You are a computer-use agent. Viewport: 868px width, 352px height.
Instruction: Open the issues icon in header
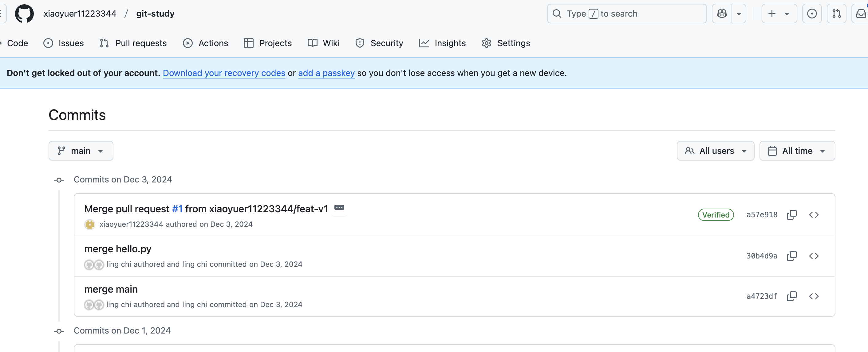[x=812, y=14]
